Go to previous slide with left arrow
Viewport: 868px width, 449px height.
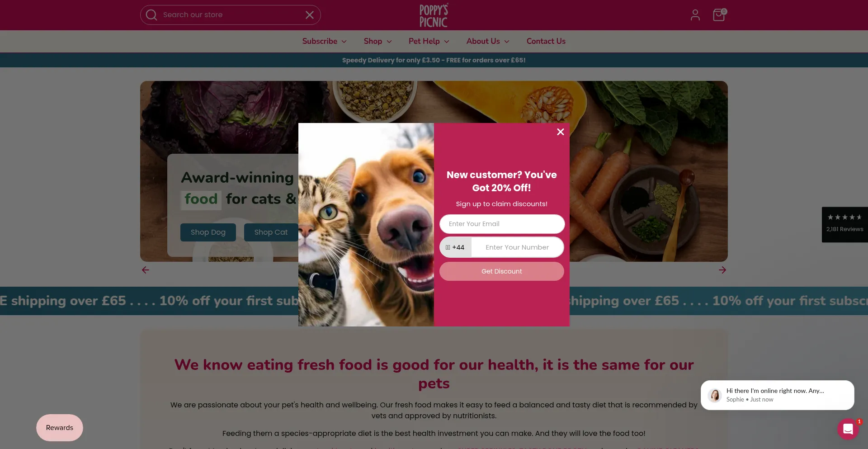146,270
